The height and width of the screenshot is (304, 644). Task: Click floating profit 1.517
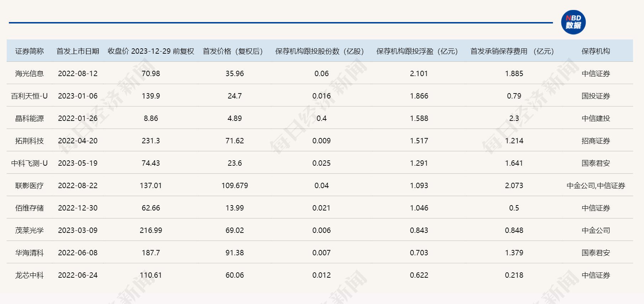coord(419,141)
